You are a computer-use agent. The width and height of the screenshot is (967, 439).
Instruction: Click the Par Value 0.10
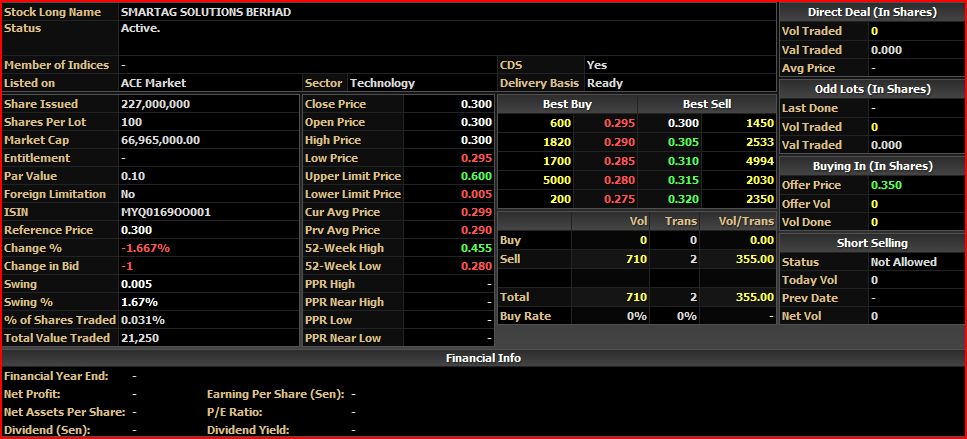[133, 176]
